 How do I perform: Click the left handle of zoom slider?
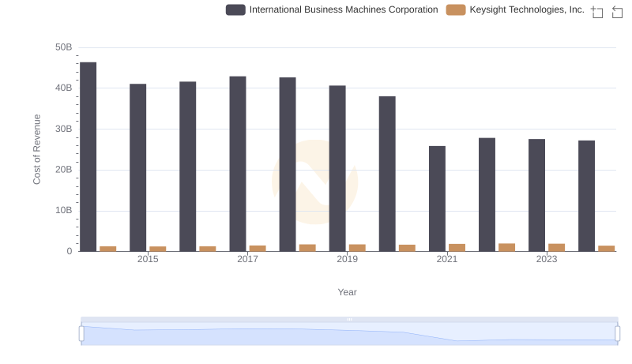(x=81, y=334)
